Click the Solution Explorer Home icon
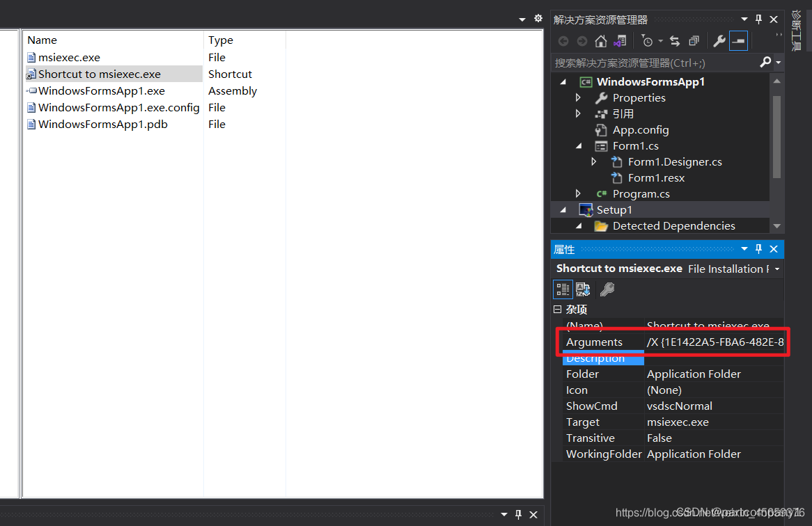The image size is (812, 526). point(601,41)
